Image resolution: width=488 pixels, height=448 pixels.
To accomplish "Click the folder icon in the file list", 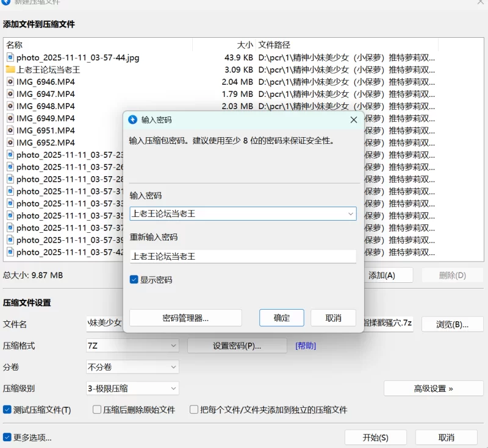I will [10, 69].
